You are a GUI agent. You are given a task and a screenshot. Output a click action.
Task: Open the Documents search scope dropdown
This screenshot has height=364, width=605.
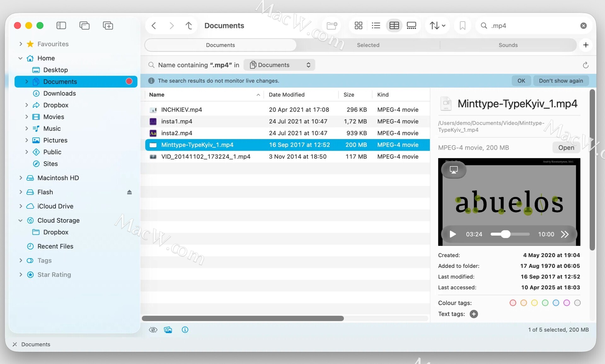click(x=279, y=65)
